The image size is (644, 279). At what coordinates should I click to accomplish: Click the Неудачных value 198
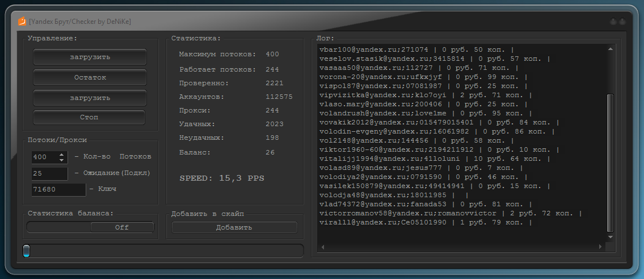click(x=272, y=138)
